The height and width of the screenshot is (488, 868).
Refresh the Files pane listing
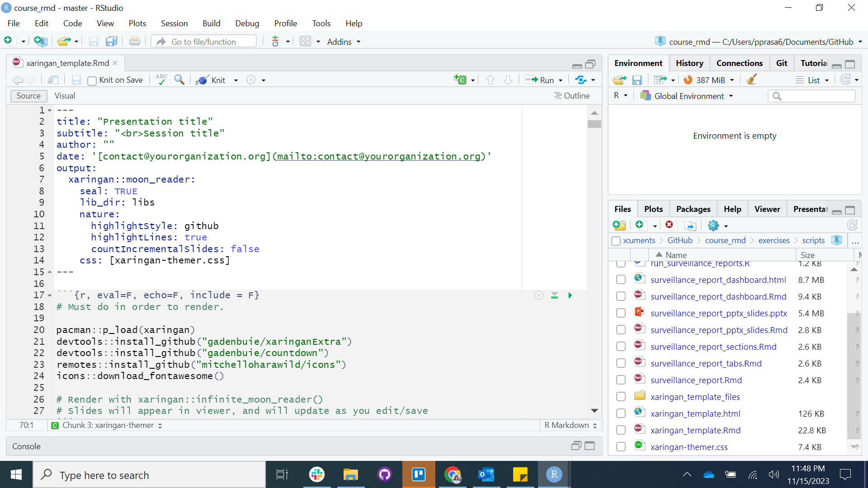coord(852,225)
